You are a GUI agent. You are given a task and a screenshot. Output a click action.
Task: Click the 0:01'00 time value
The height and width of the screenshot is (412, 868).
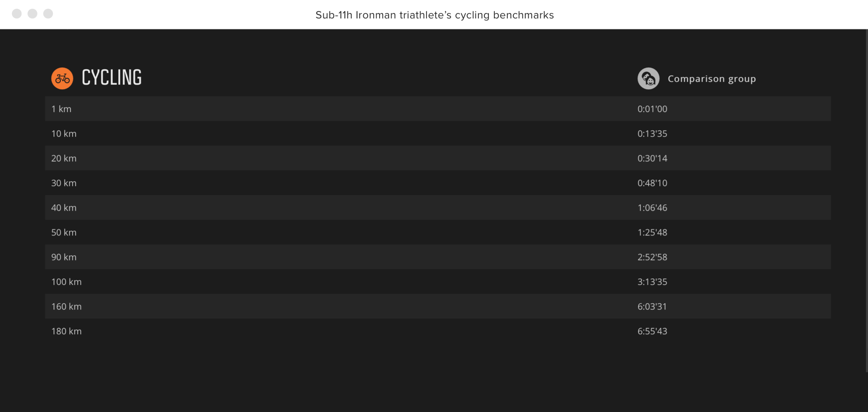652,109
